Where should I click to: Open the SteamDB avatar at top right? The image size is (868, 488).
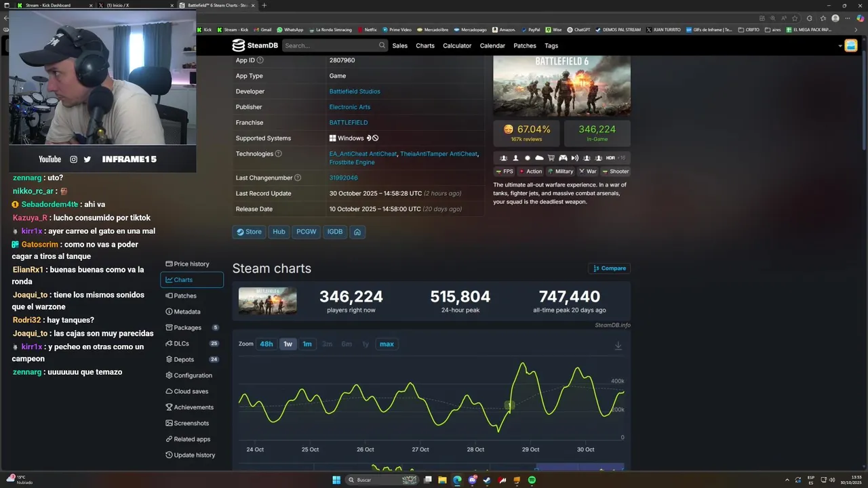pyautogui.click(x=851, y=45)
